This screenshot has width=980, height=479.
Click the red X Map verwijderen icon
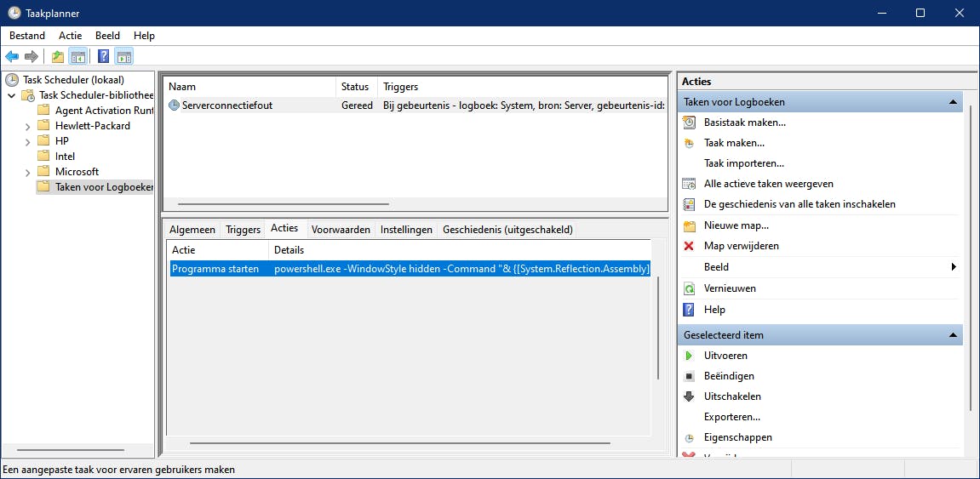coord(689,246)
